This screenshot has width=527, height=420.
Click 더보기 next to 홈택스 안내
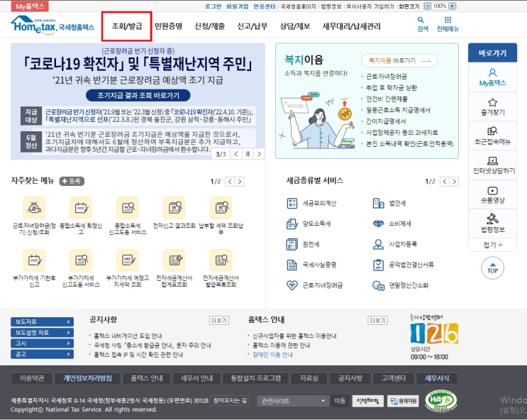pos(378,320)
